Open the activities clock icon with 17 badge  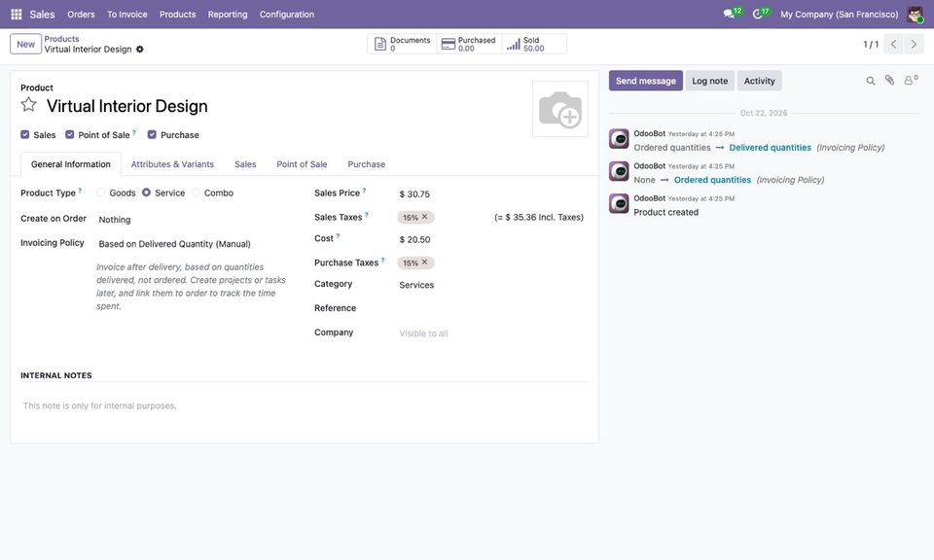pyautogui.click(x=760, y=14)
